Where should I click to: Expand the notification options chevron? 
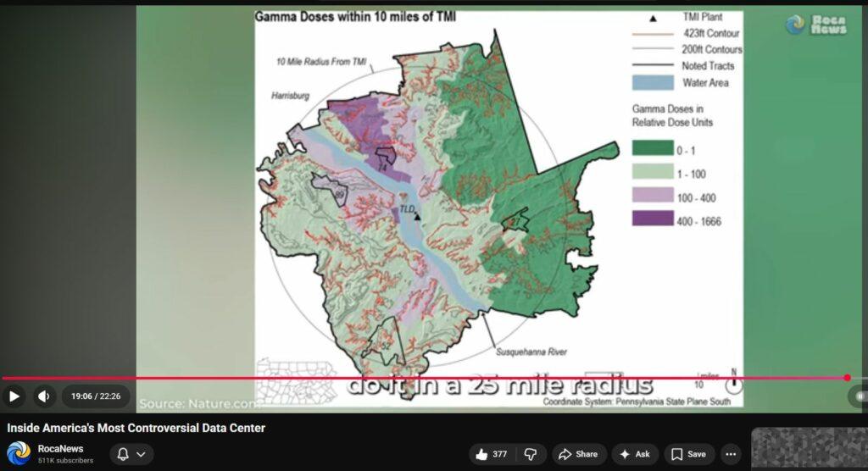coord(142,455)
